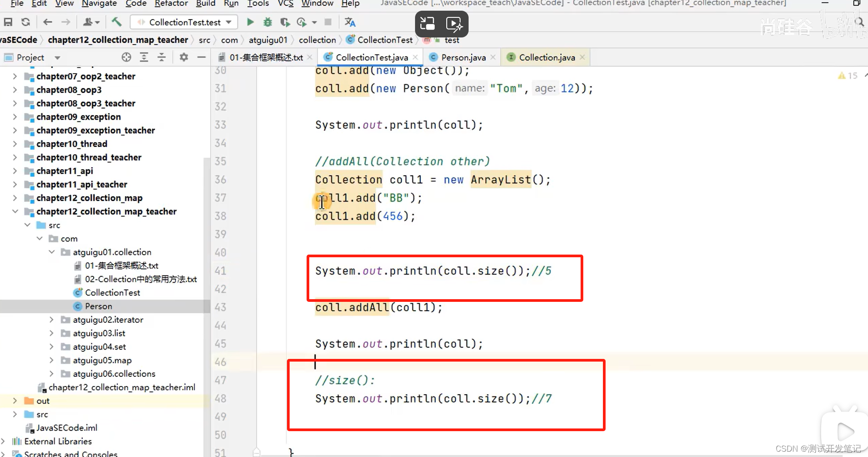The width and height of the screenshot is (868, 457).
Task: Expand the atguigu05.map package
Action: [52, 360]
